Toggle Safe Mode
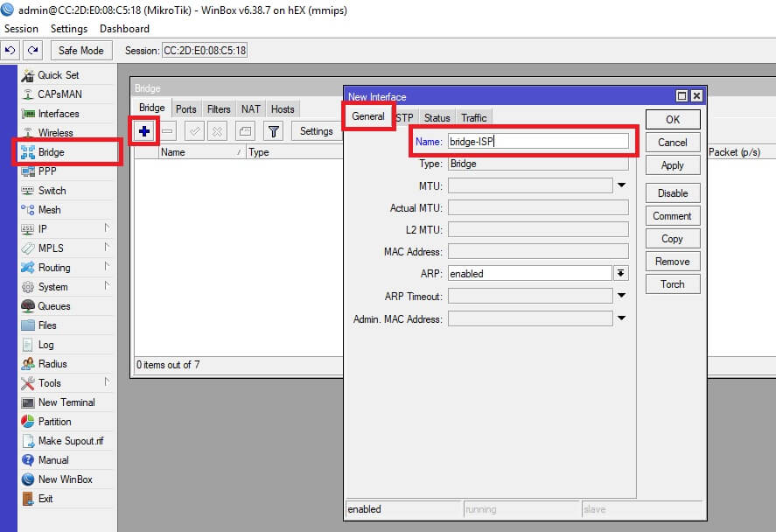 tap(81, 51)
